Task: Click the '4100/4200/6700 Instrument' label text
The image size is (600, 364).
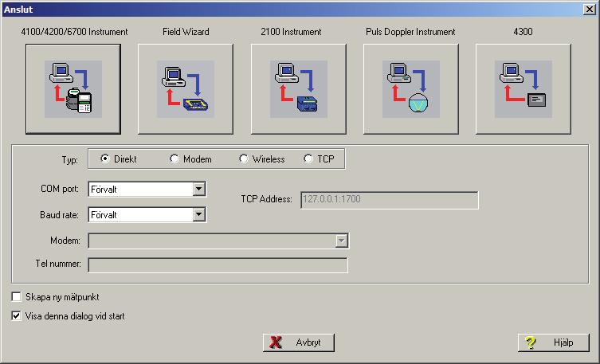Action: [74, 32]
